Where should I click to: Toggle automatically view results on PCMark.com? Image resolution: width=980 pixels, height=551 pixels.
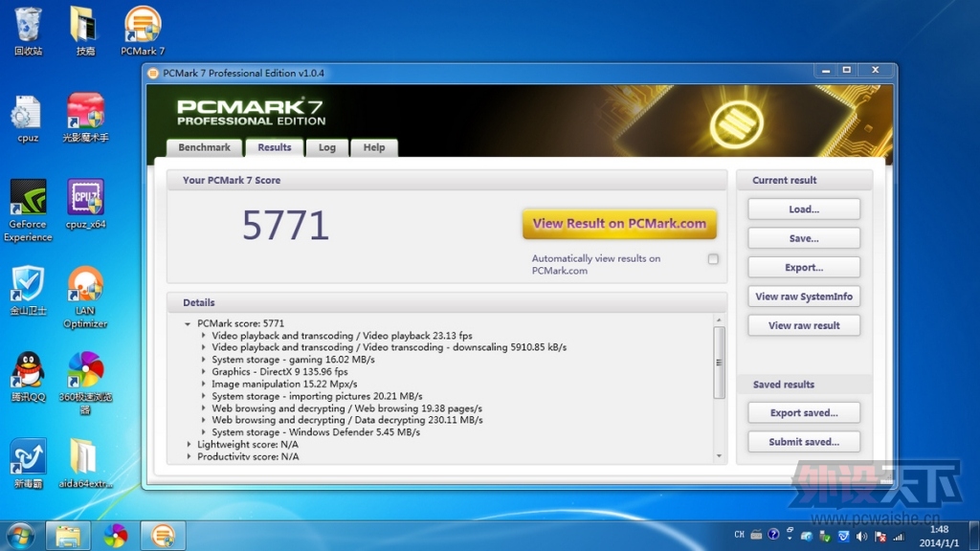point(713,258)
